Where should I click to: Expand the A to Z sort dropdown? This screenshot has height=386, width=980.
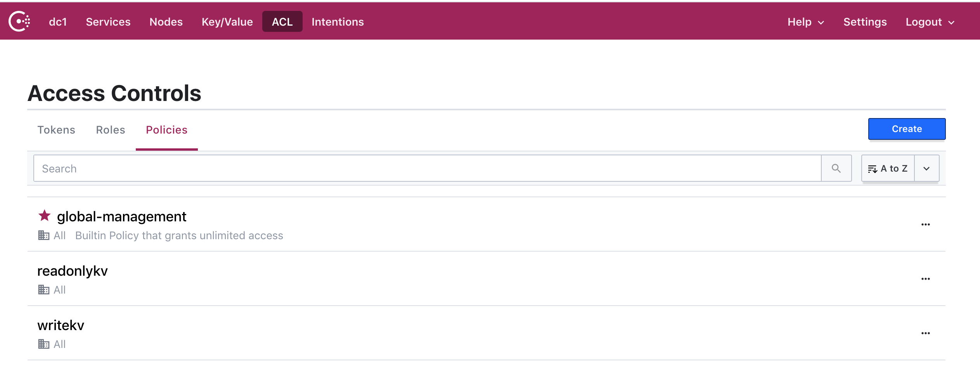coord(926,169)
